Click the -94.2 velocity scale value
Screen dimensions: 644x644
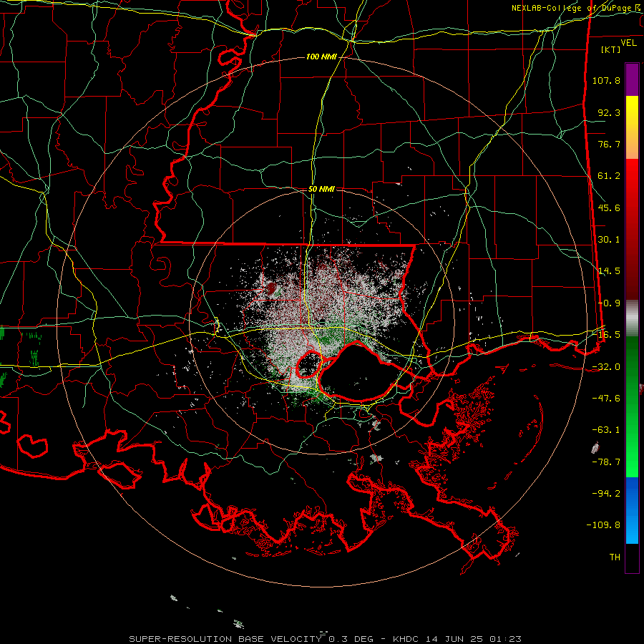[606, 494]
